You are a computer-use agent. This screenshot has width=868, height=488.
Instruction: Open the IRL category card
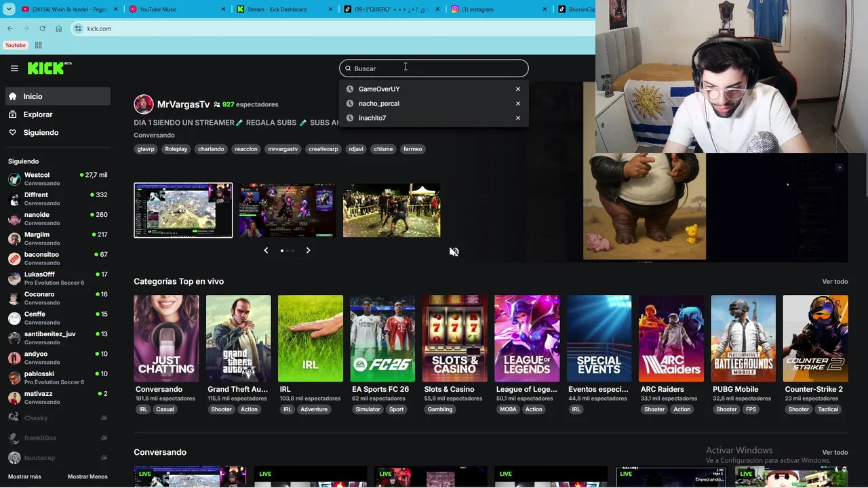pyautogui.click(x=311, y=338)
